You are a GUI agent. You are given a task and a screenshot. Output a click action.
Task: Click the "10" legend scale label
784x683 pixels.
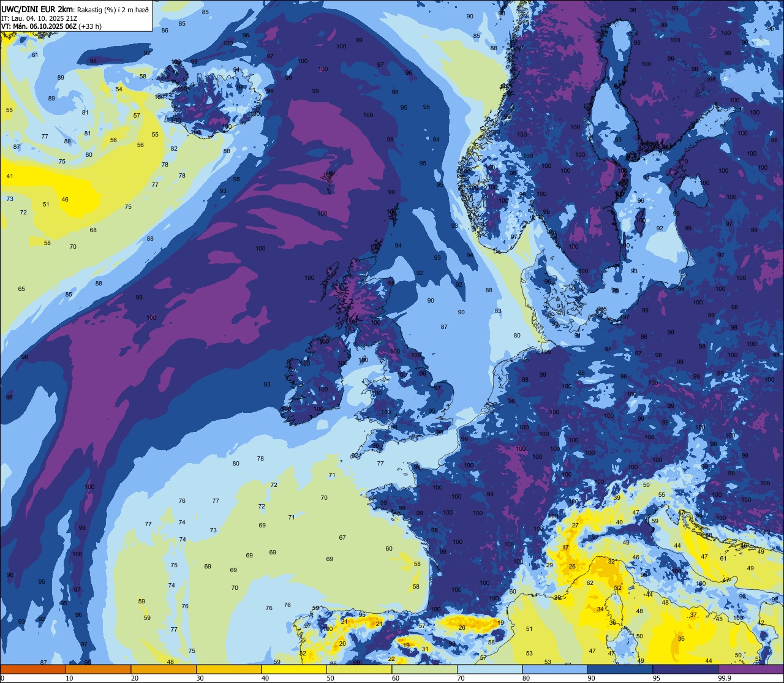click(x=69, y=678)
